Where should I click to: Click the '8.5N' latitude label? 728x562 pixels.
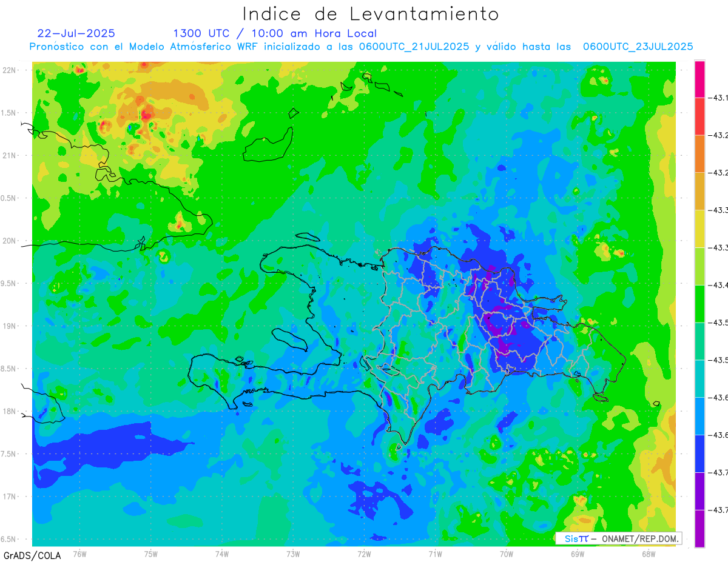pos(9,369)
